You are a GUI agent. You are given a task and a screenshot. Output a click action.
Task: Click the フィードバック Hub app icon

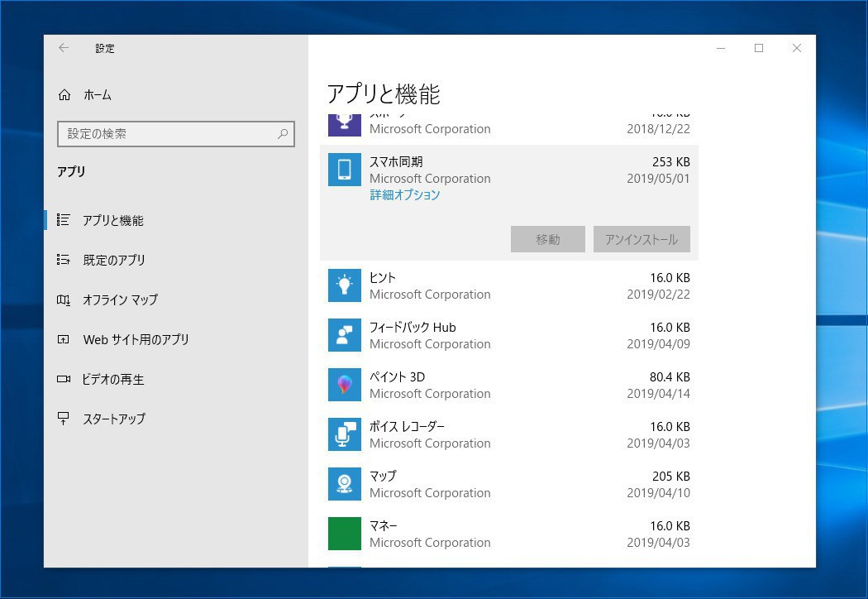pyautogui.click(x=345, y=335)
